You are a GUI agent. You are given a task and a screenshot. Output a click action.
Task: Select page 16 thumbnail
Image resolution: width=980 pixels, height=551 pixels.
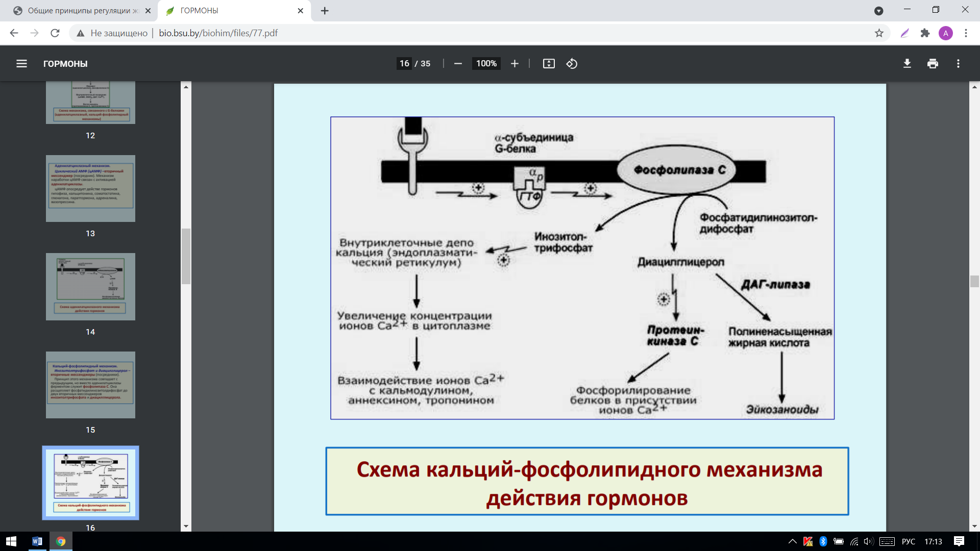(90, 483)
